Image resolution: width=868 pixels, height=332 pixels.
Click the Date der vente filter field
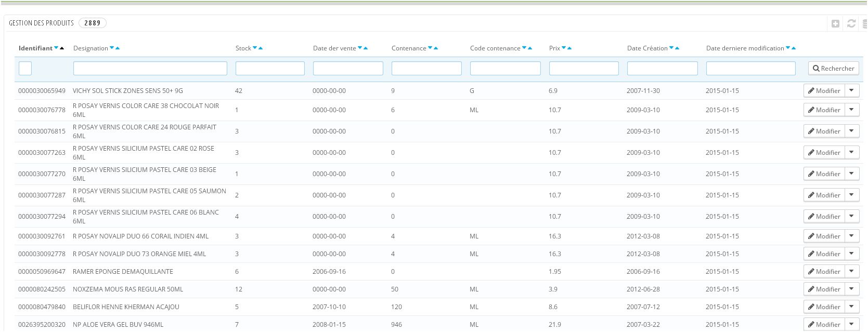point(348,68)
